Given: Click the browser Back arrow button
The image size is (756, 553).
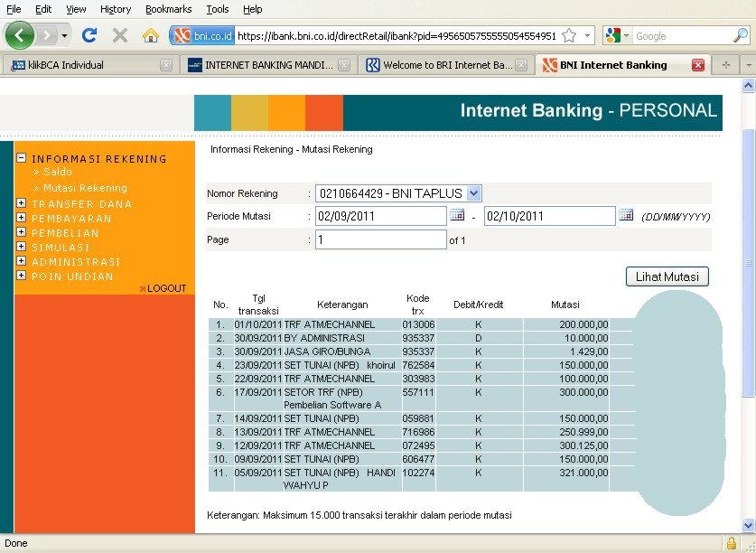Looking at the screenshot, I should [19, 35].
